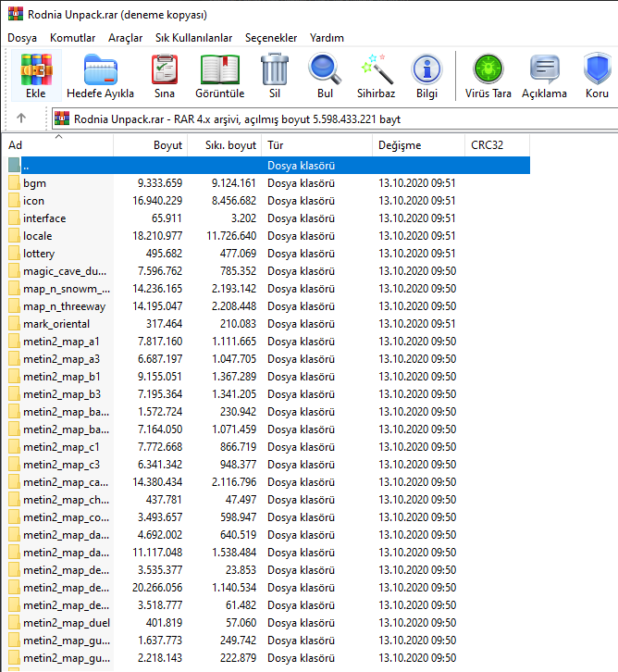Click the Bul magnifier icon

[325, 68]
